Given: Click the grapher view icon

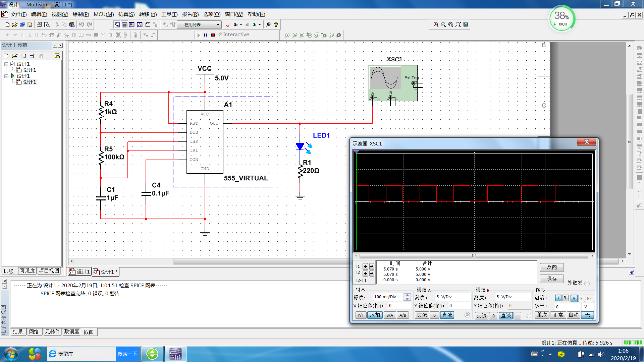Looking at the screenshot, I should point(140,24).
